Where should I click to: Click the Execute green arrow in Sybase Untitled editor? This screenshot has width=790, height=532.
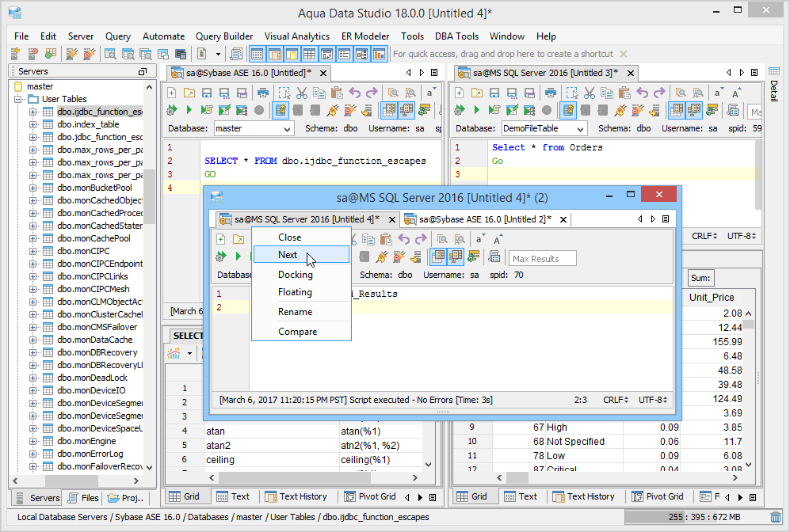click(189, 110)
